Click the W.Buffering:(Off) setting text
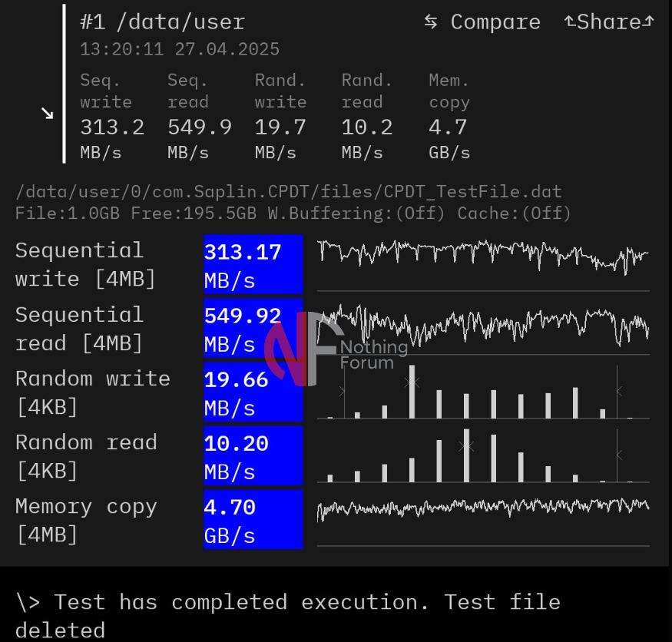Viewport: 672px width, 642px height. [x=356, y=213]
